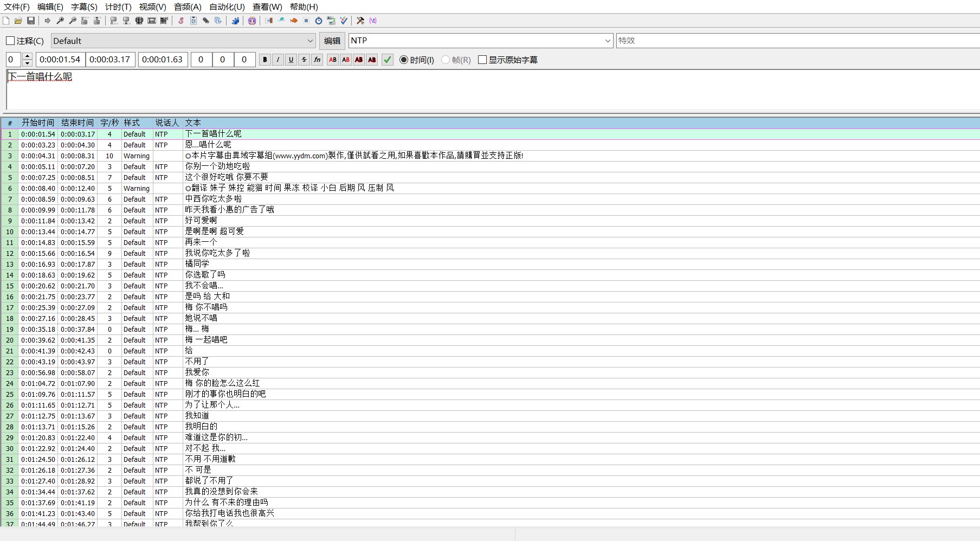980x541 pixels.
Task: Toggle bold formatting button
Action: point(265,60)
